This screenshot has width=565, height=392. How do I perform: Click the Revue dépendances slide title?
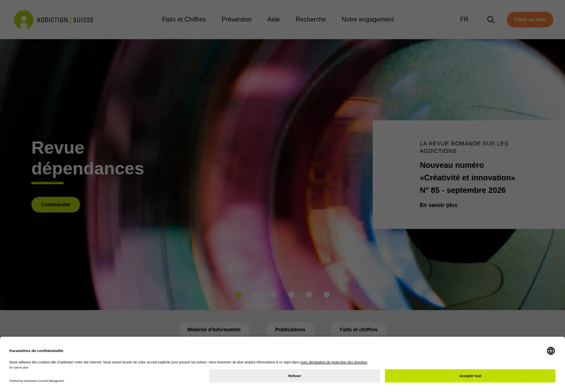click(87, 158)
